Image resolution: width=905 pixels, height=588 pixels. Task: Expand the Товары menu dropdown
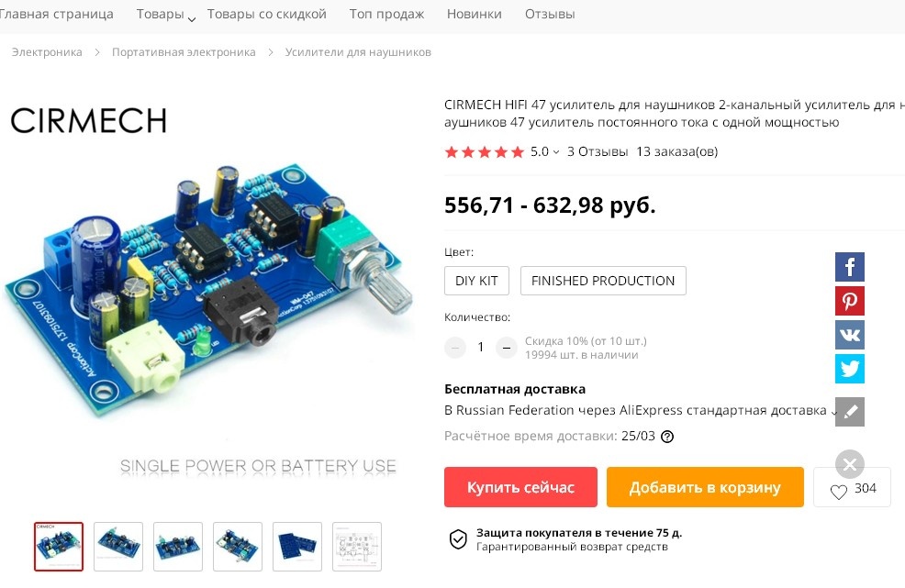pyautogui.click(x=192, y=19)
